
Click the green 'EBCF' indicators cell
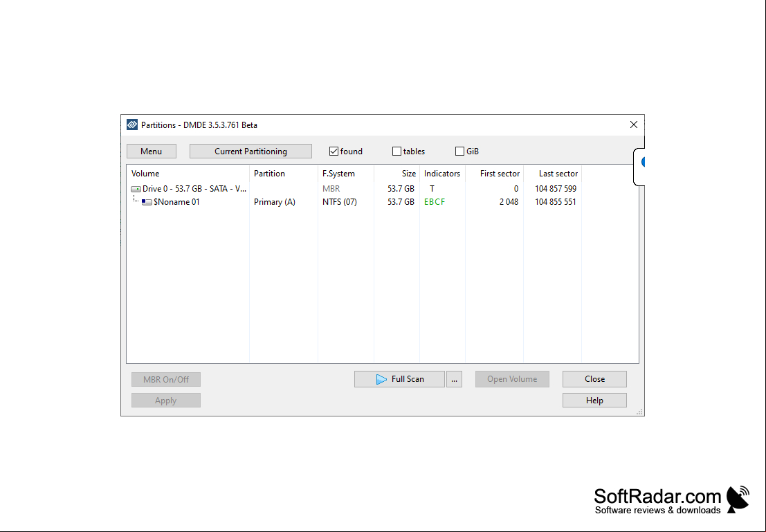click(x=435, y=202)
